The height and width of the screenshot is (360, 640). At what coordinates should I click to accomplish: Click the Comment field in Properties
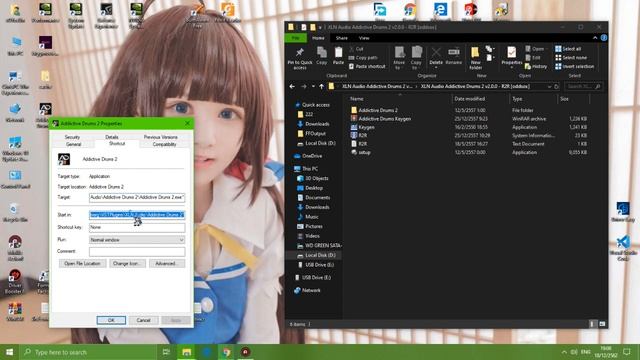coord(137,251)
